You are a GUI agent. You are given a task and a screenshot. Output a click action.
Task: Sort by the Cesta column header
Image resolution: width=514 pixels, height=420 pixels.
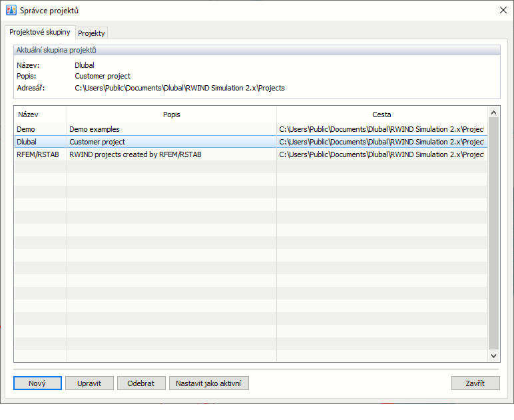coord(382,114)
